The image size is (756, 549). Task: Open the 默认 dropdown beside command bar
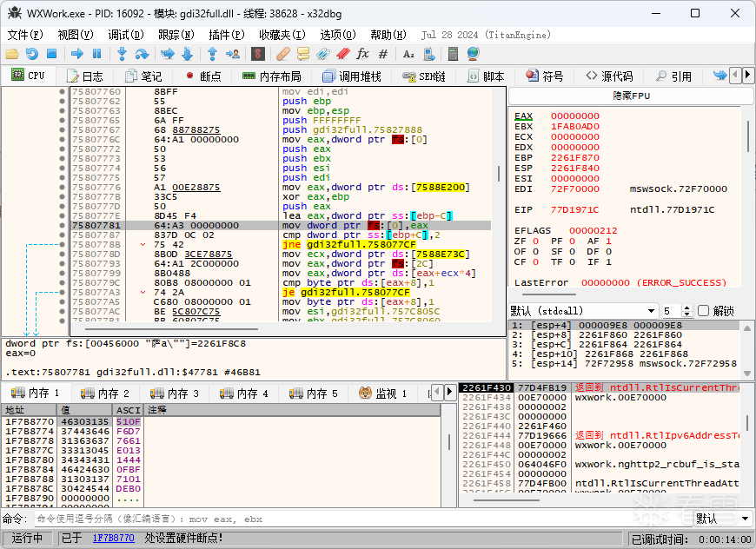coord(722,519)
